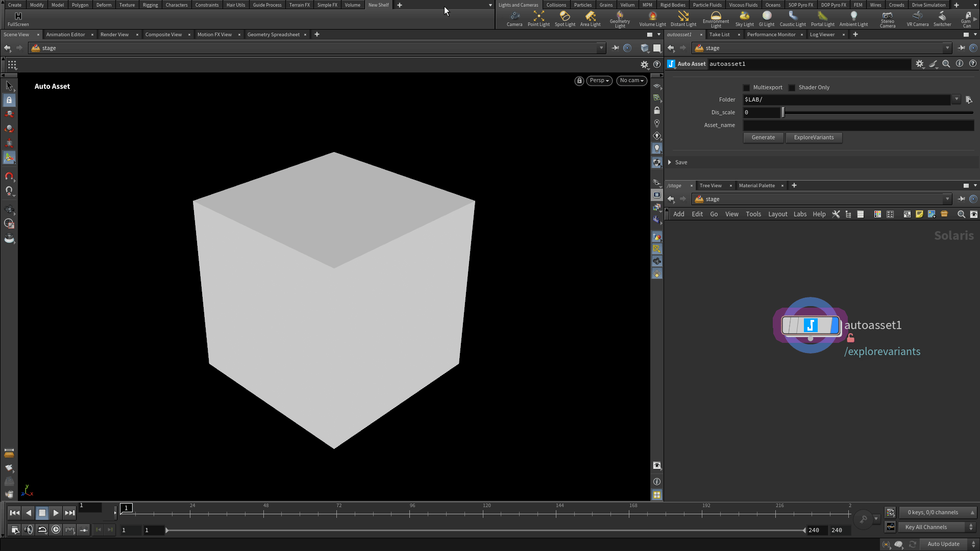This screenshot has height=551, width=980.
Task: Click the sticky note icon in network toolbar
Action: pyautogui.click(x=919, y=214)
